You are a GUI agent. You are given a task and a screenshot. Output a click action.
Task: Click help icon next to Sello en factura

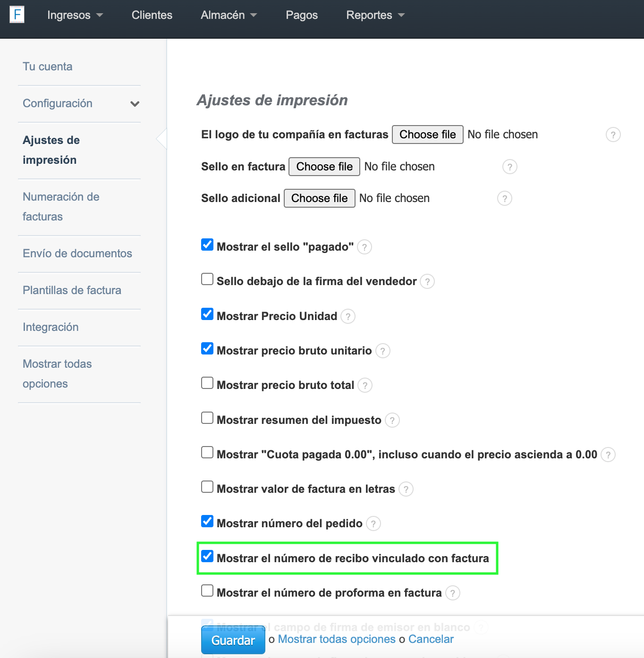[509, 167]
